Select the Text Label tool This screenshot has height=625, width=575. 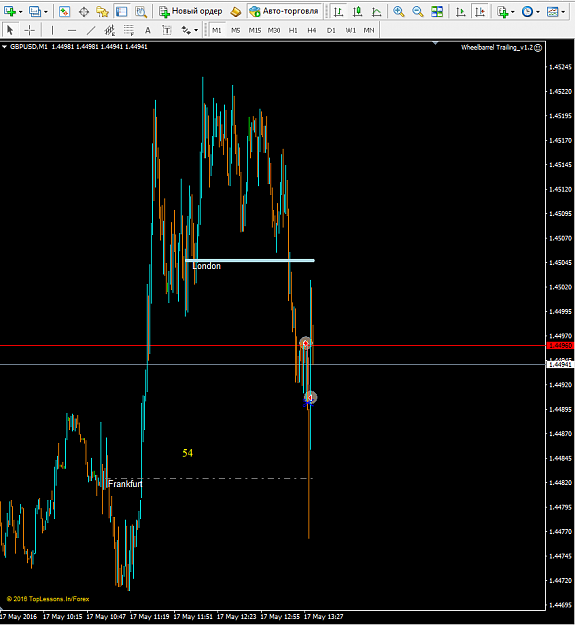(x=167, y=30)
